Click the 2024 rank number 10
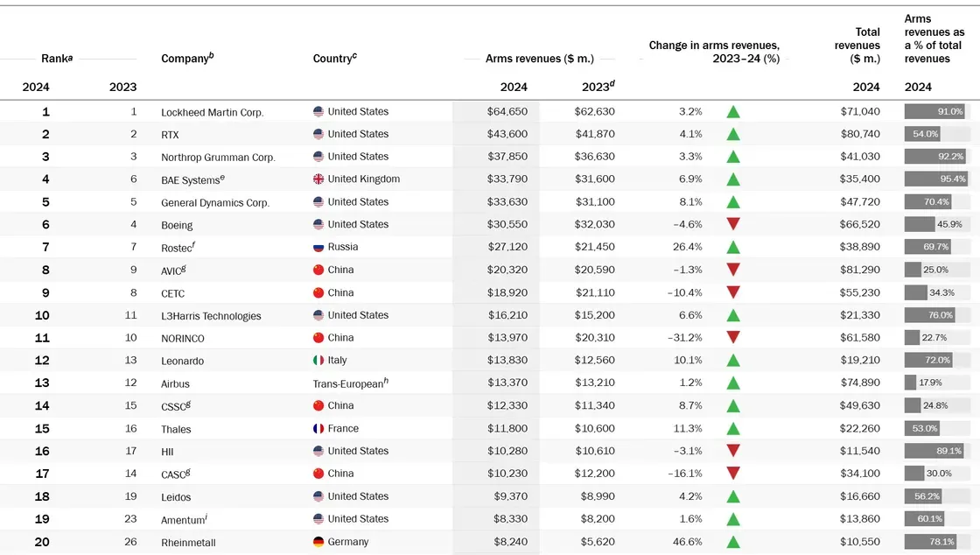Viewport: 980px width, 555px height. [x=42, y=316]
